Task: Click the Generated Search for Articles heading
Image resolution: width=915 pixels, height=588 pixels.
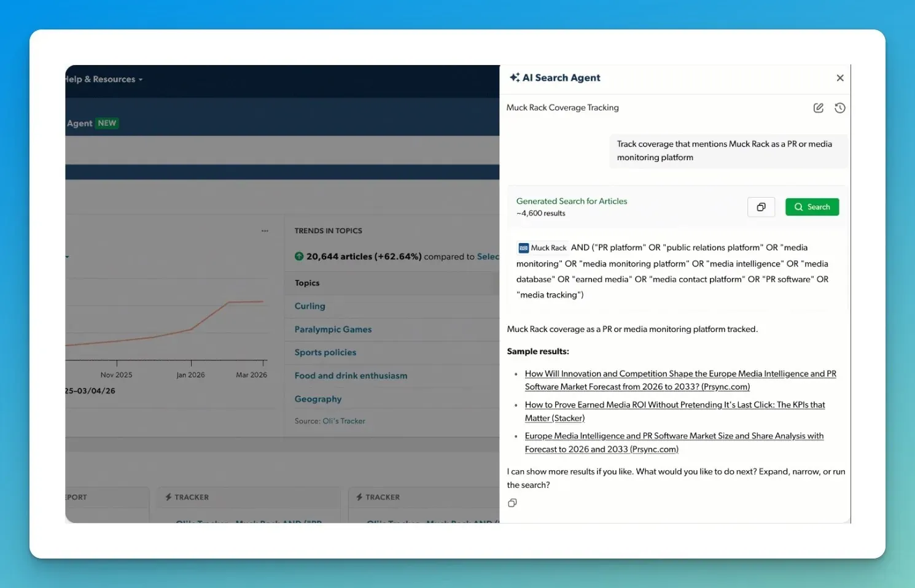Action: [x=571, y=201]
